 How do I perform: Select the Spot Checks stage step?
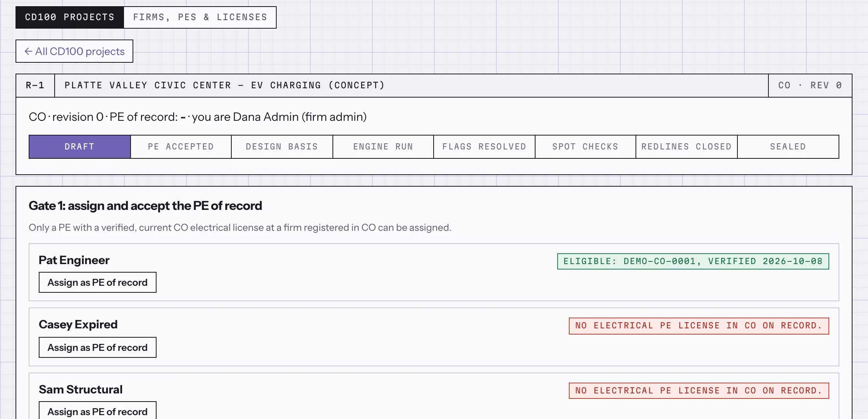pyautogui.click(x=586, y=147)
